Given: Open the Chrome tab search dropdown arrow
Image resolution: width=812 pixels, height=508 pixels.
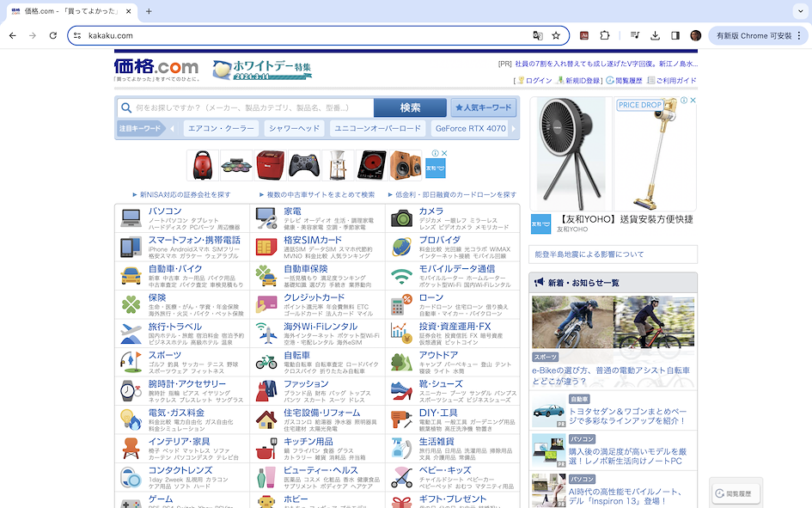Looking at the screenshot, I should tap(800, 11).
